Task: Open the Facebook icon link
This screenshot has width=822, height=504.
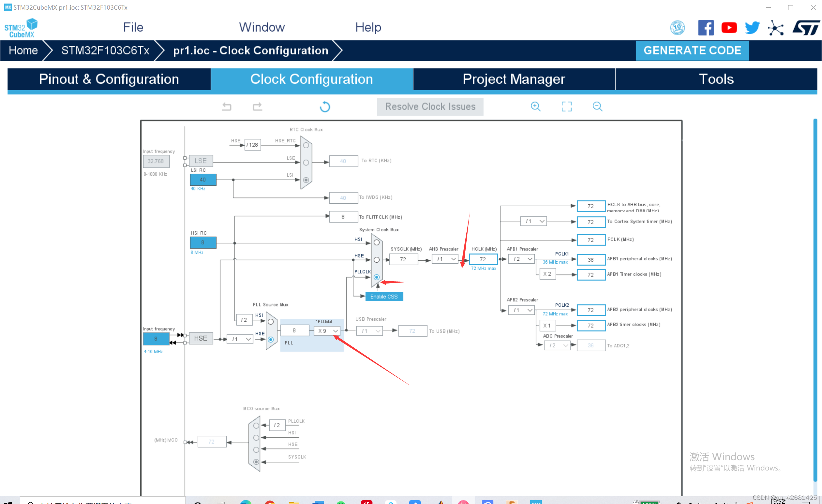Action: click(x=706, y=28)
